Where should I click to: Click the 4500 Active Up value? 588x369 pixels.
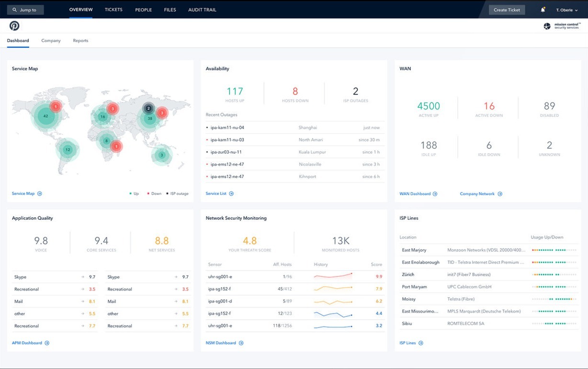(428, 106)
